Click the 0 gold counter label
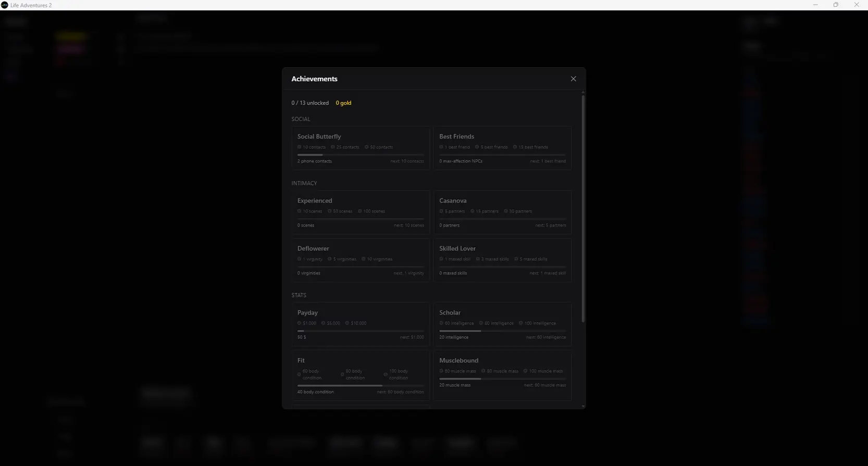The width and height of the screenshot is (868, 466). click(343, 103)
